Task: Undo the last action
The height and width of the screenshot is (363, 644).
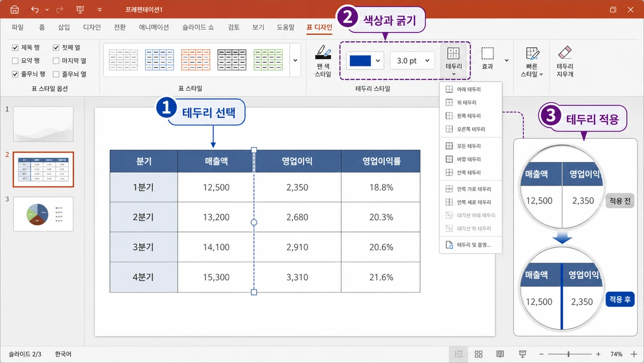Action: [x=35, y=10]
